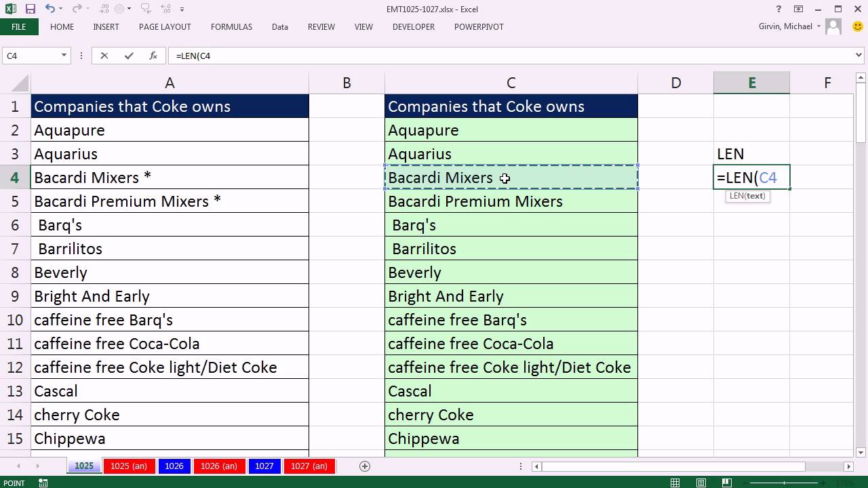Open Insert Function fx dialog
Screen dimensions: 868x488
(x=153, y=56)
